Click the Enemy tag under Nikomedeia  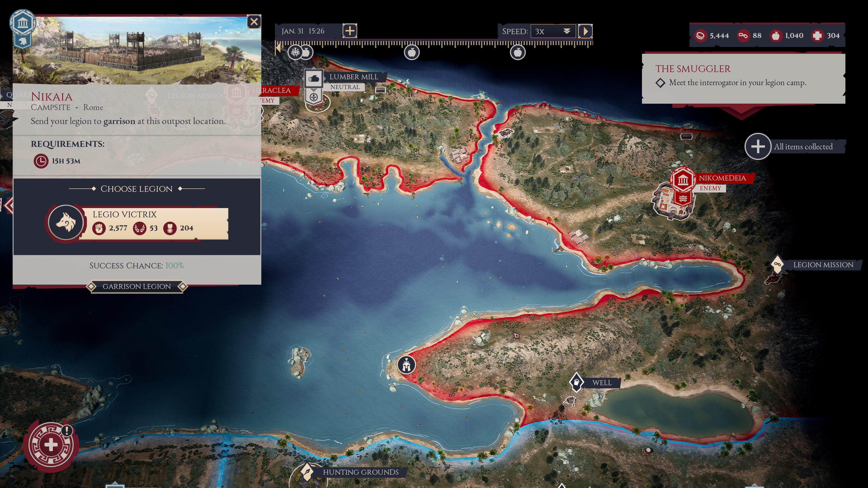click(710, 188)
